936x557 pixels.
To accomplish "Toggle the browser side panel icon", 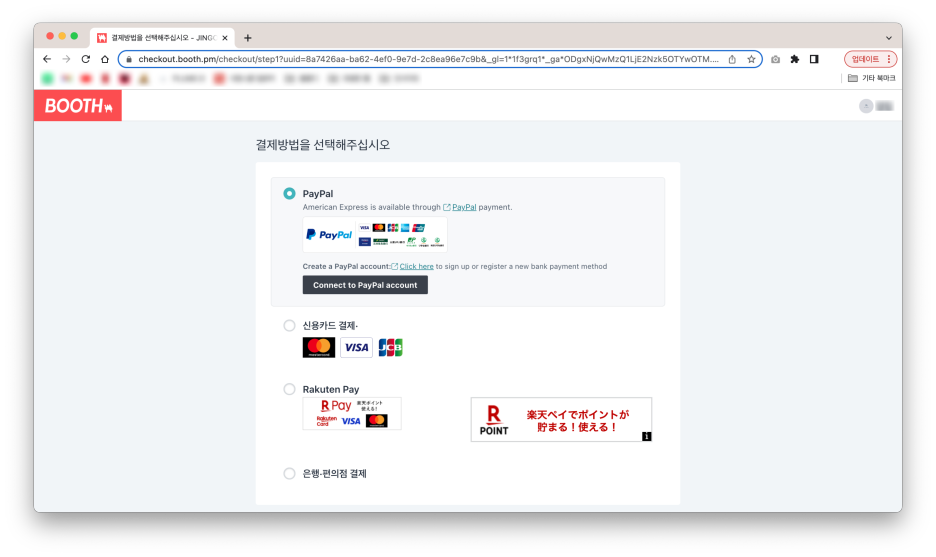I will coord(814,59).
